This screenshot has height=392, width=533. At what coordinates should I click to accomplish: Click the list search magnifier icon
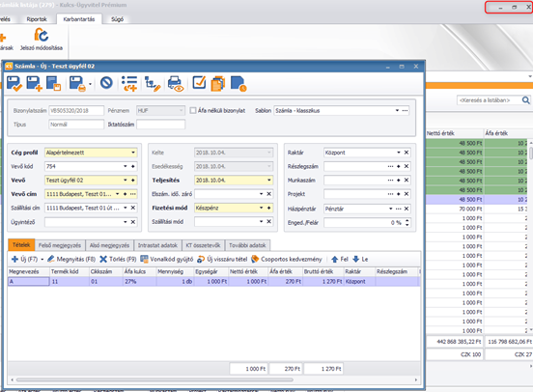pyautogui.click(x=525, y=100)
